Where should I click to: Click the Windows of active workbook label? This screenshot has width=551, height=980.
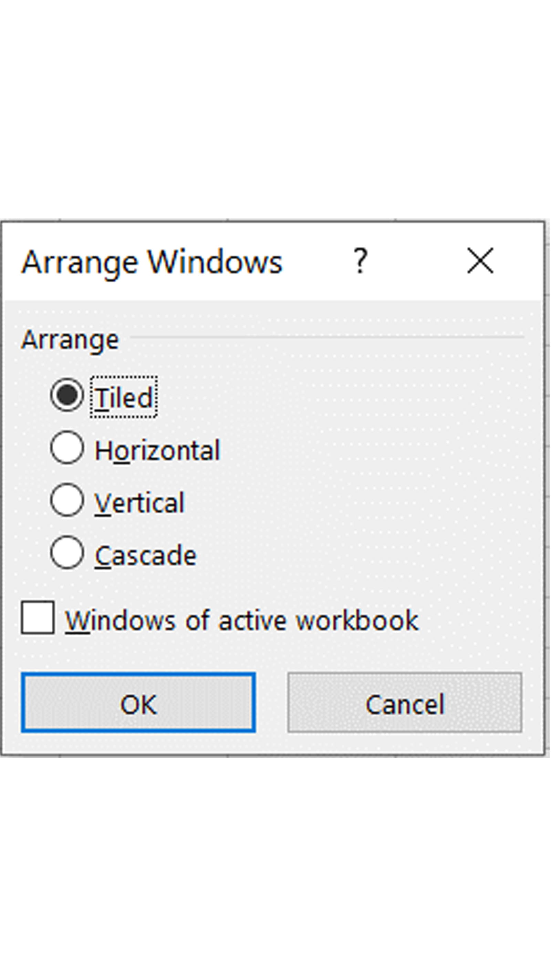[242, 621]
